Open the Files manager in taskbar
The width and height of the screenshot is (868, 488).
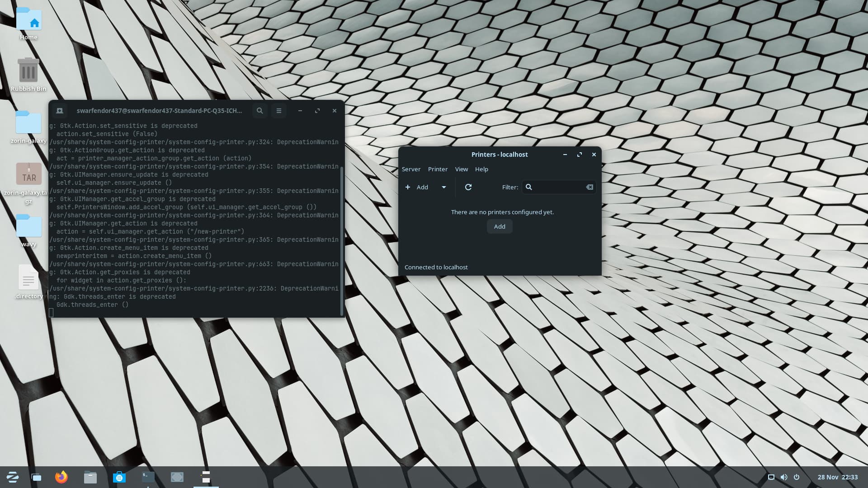(90, 477)
